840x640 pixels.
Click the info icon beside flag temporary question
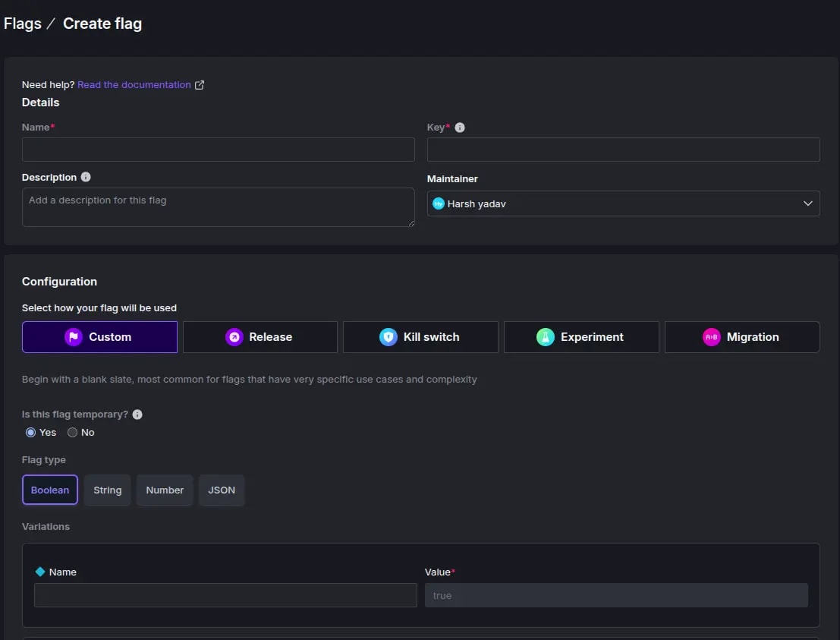137,415
